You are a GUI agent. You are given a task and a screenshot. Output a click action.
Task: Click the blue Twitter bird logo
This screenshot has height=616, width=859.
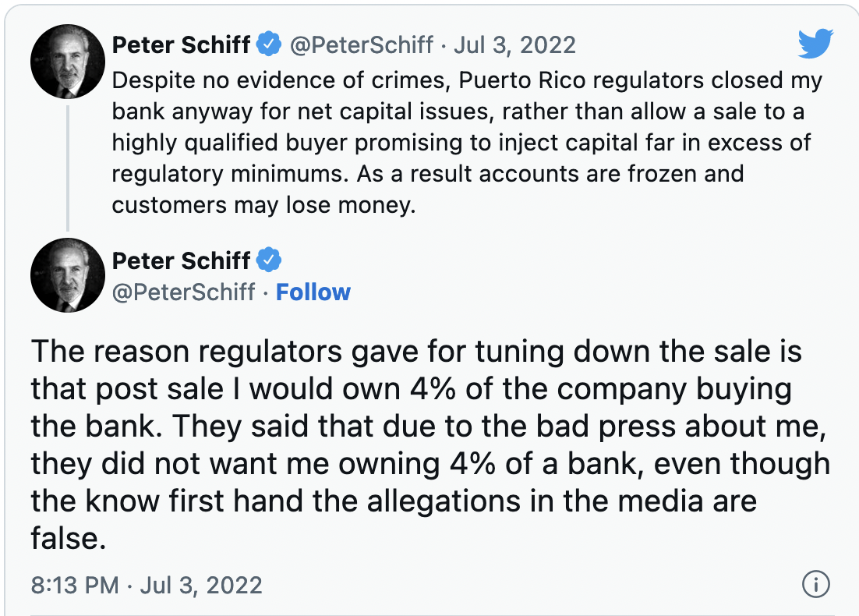point(815,44)
